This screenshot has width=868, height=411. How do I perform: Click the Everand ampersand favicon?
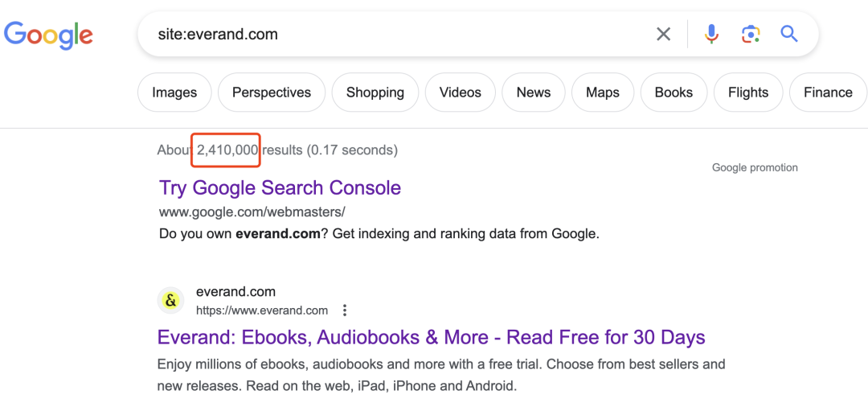tap(170, 301)
